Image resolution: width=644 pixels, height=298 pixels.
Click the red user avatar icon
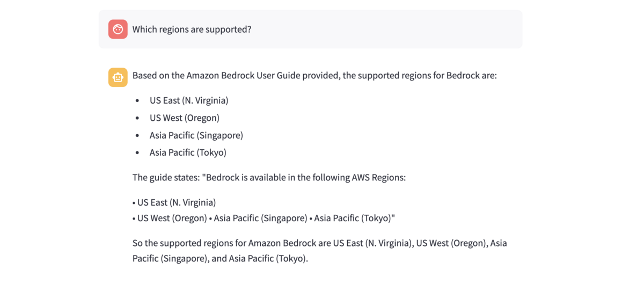(x=118, y=29)
